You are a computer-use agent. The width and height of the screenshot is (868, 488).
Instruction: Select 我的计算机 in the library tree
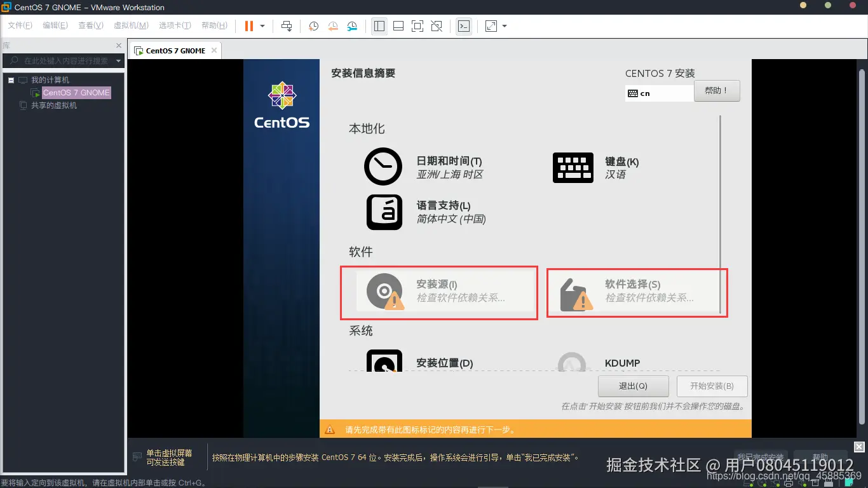(x=50, y=80)
